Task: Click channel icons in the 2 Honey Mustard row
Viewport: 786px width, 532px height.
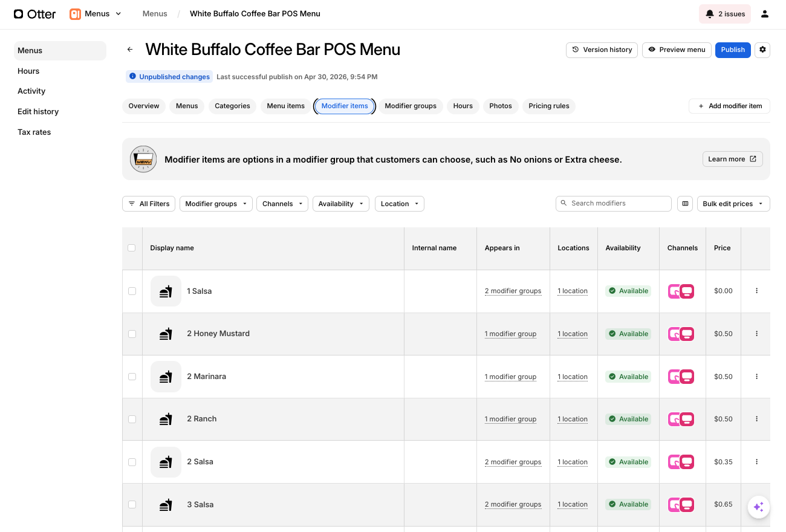Action: click(x=681, y=334)
